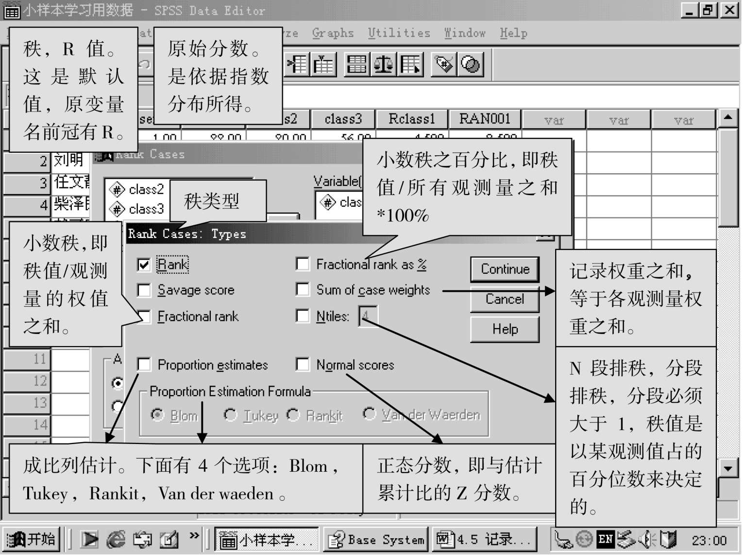Viewport: 746px width, 560px height.
Task: Click the Split File toolbar icon
Action: click(x=357, y=65)
